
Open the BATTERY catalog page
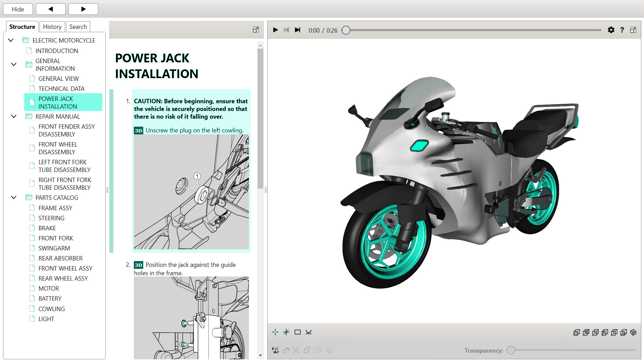(x=50, y=298)
